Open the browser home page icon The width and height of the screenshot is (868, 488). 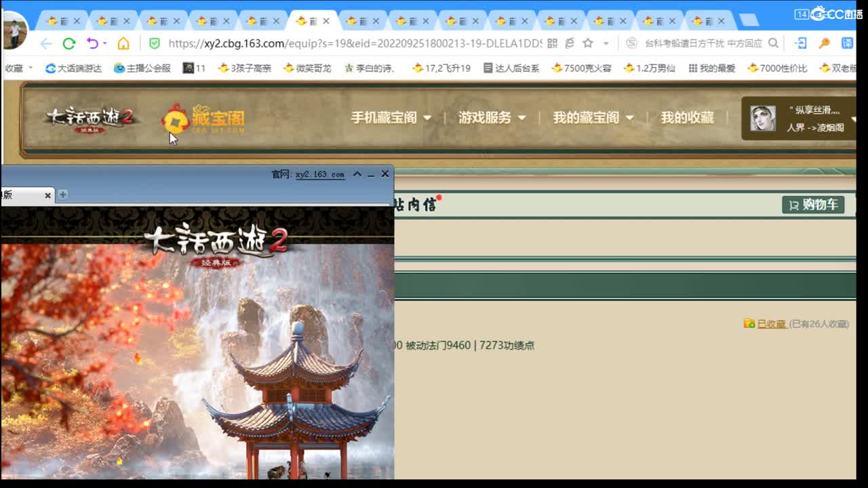click(123, 43)
